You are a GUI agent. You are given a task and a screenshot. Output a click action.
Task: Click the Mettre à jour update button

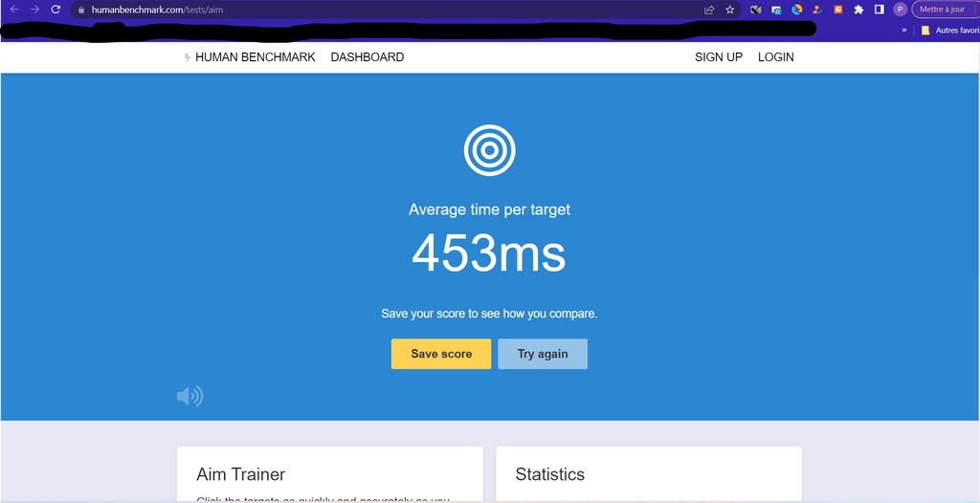point(944,10)
